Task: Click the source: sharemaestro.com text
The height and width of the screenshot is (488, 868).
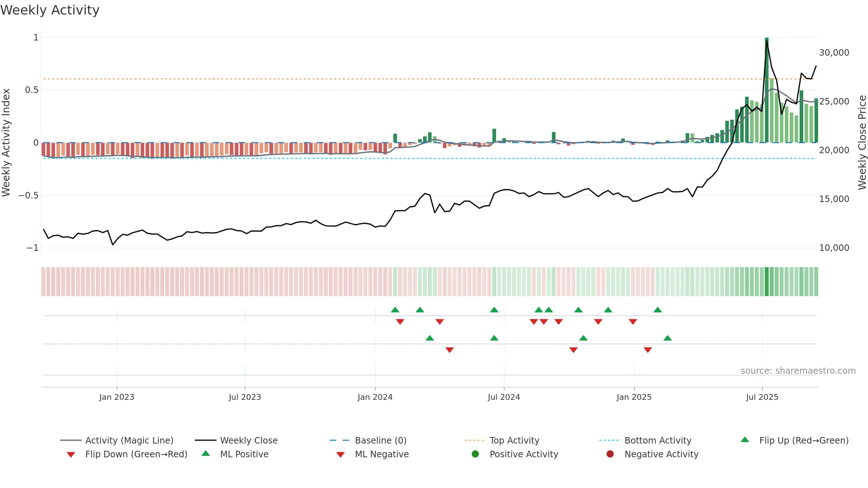Action: 798,371
